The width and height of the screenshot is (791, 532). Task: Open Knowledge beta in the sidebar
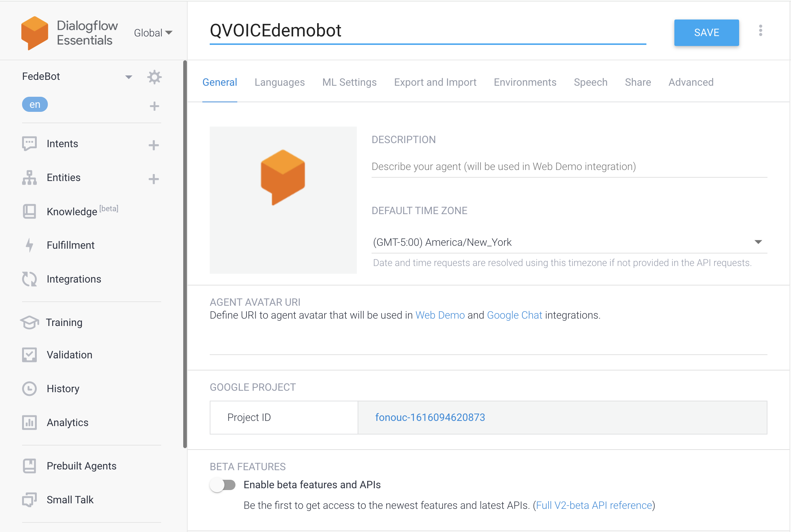click(x=82, y=211)
